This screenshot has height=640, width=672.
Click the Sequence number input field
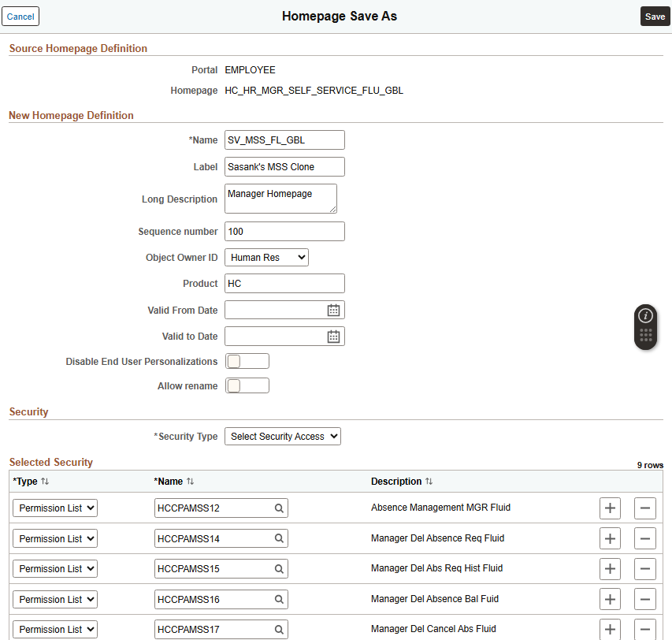[x=284, y=231]
